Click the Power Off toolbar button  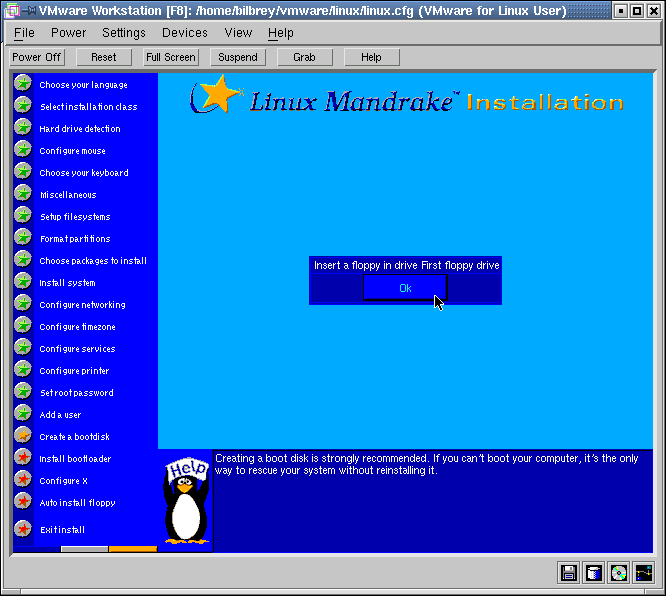coord(37,57)
